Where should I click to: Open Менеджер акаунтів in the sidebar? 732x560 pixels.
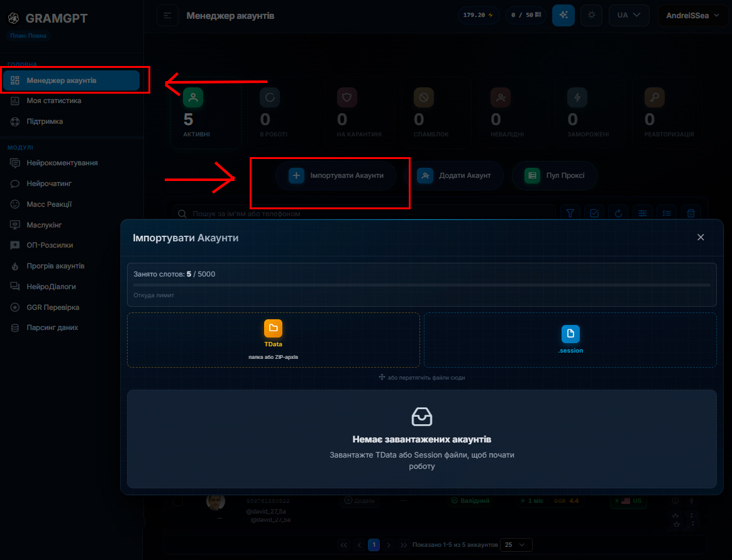point(72,80)
